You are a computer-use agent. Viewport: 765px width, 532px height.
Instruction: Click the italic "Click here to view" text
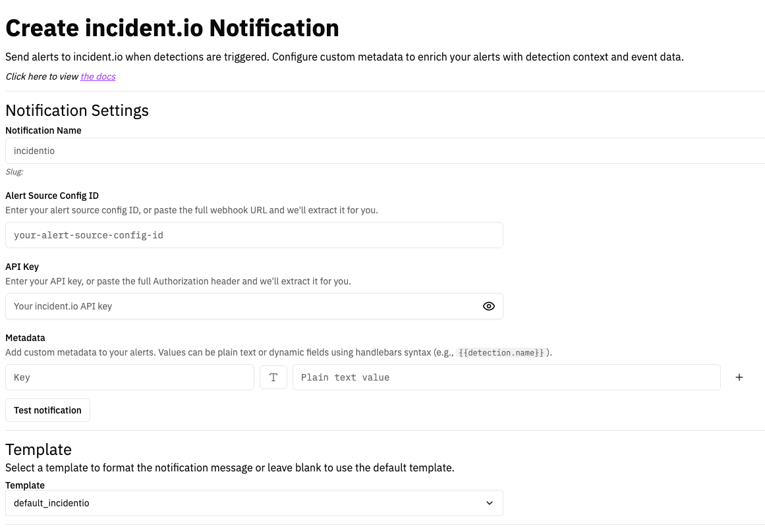41,76
